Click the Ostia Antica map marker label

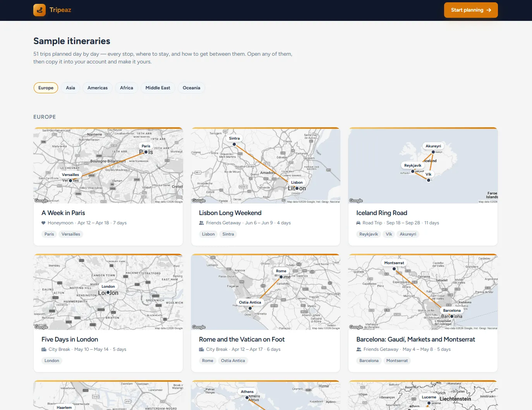coord(250,302)
